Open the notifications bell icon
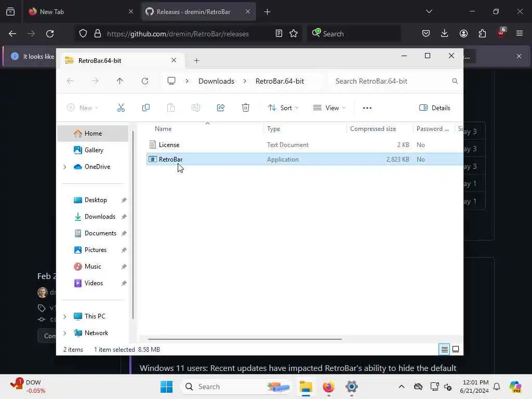This screenshot has height=399, width=532. coord(497,387)
